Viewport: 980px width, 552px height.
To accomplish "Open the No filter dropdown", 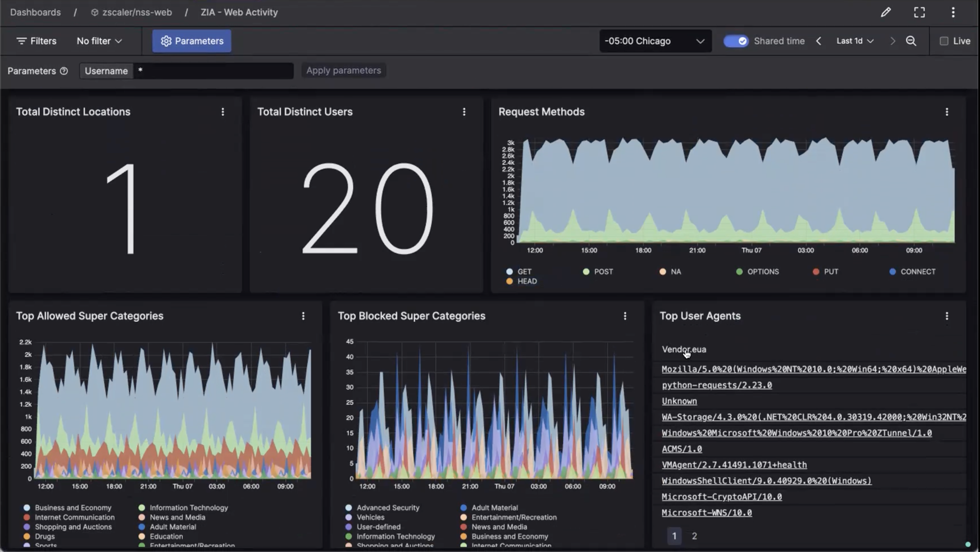I will pyautogui.click(x=99, y=41).
